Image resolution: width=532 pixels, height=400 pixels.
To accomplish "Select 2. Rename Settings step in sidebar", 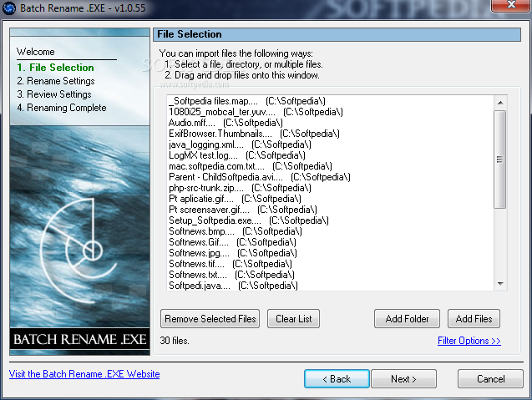I will click(56, 81).
